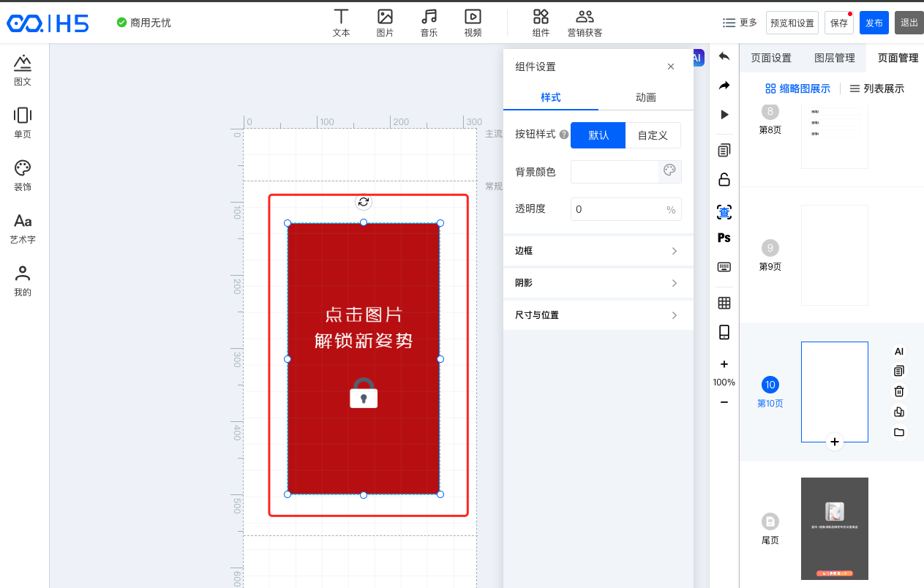Click the 退出 button
Viewport: 924px width, 588px height.
(909, 23)
